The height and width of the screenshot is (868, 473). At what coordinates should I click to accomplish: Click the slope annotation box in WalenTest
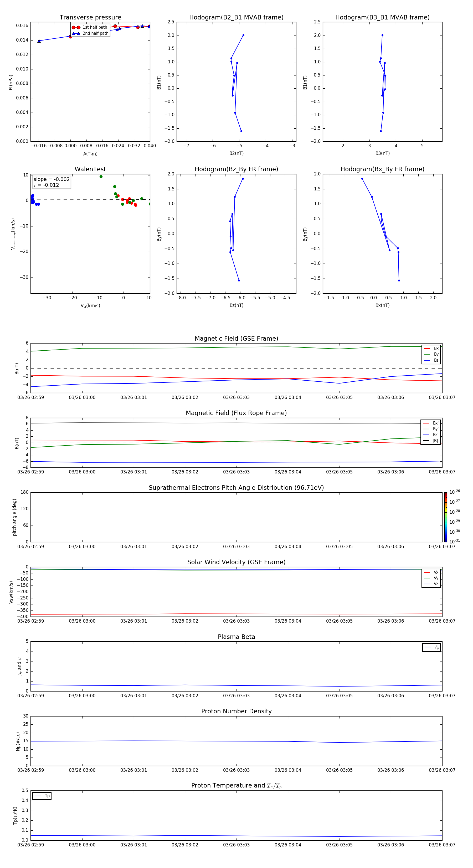(52, 182)
